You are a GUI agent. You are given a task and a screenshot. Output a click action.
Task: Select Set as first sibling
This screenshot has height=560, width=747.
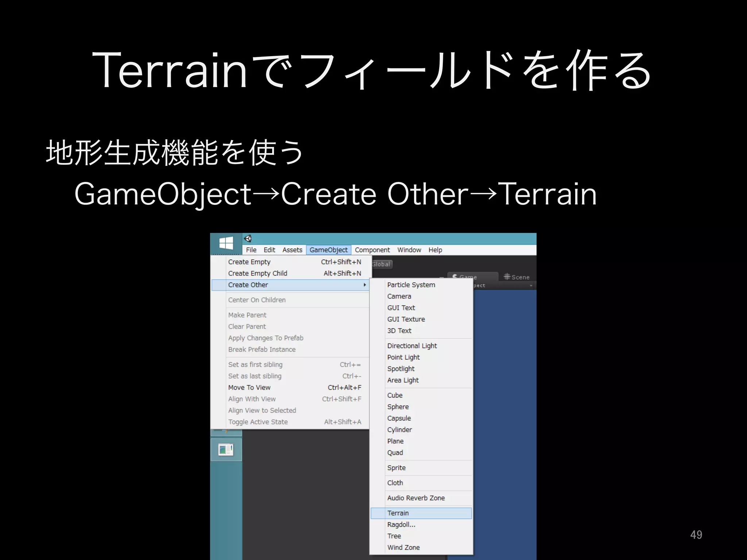click(290, 364)
